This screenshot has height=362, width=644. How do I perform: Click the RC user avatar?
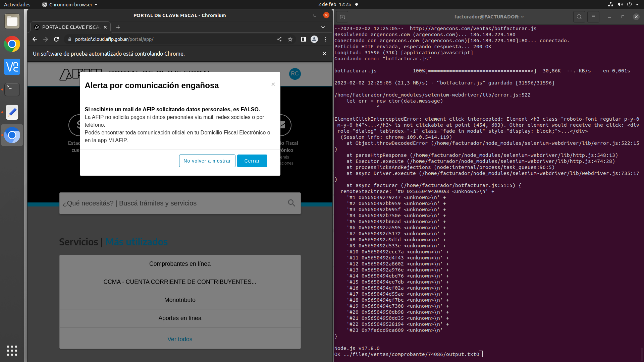[295, 74]
